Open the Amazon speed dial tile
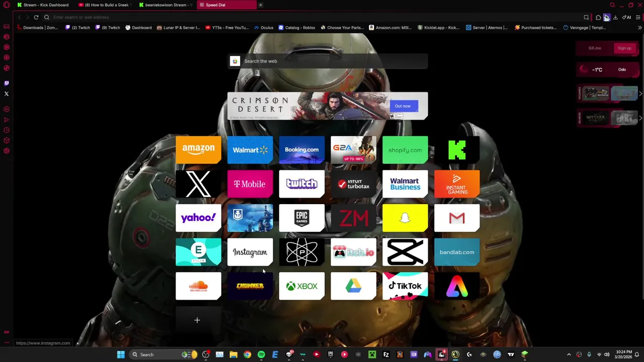The image size is (644, 362). pos(198,150)
